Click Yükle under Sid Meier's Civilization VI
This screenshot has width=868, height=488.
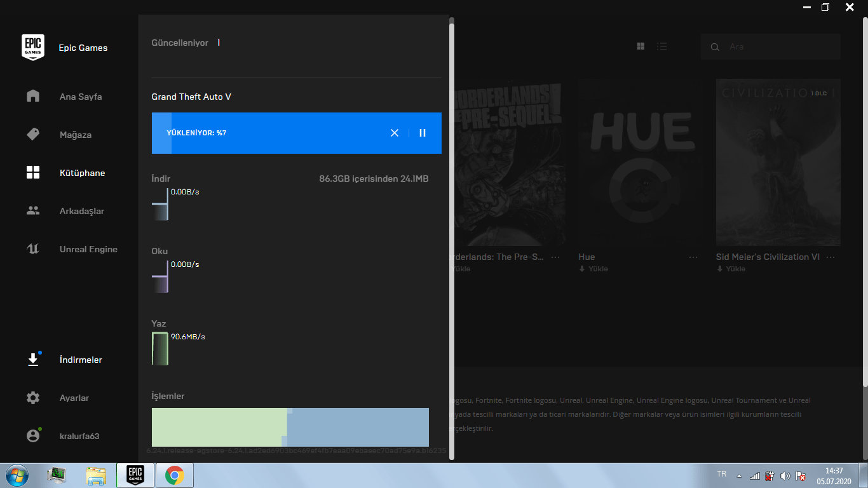pyautogui.click(x=731, y=269)
